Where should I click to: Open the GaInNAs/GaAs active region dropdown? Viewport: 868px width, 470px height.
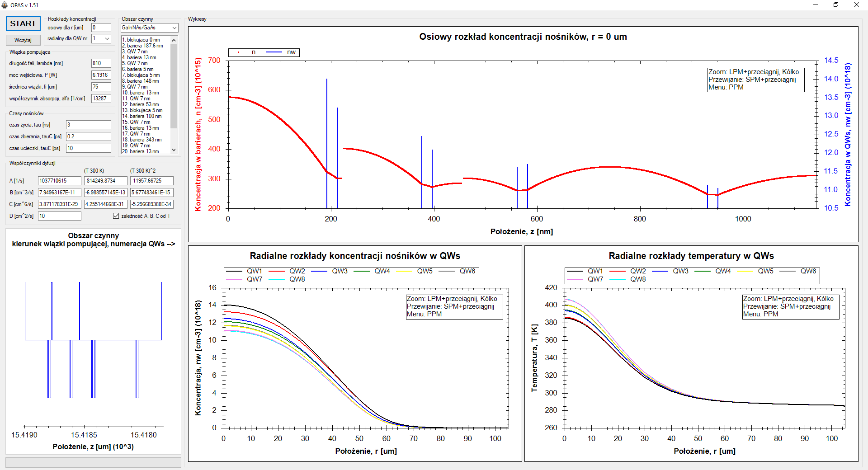pyautogui.click(x=149, y=28)
